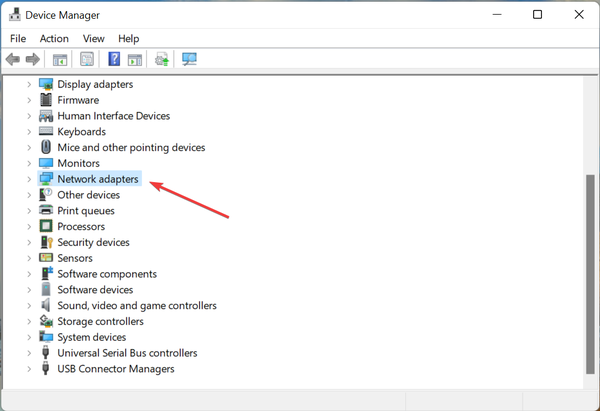Click the Show/Hide Action Pane icon
This screenshot has width=600, height=411.
tap(135, 60)
